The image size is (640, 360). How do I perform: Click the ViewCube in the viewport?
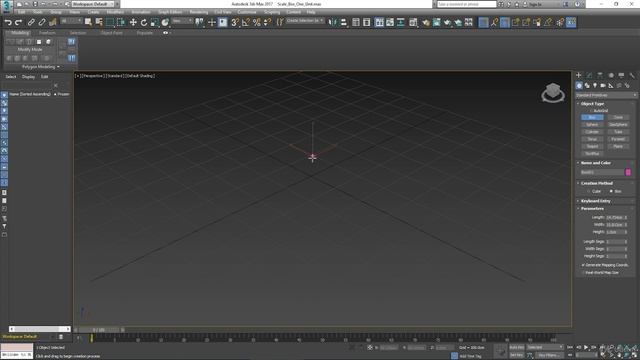pos(553,93)
